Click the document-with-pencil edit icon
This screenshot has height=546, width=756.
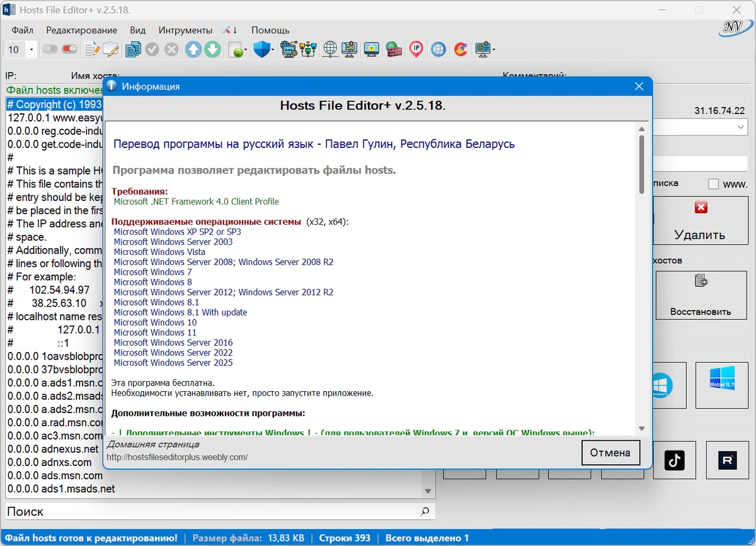pyautogui.click(x=93, y=49)
